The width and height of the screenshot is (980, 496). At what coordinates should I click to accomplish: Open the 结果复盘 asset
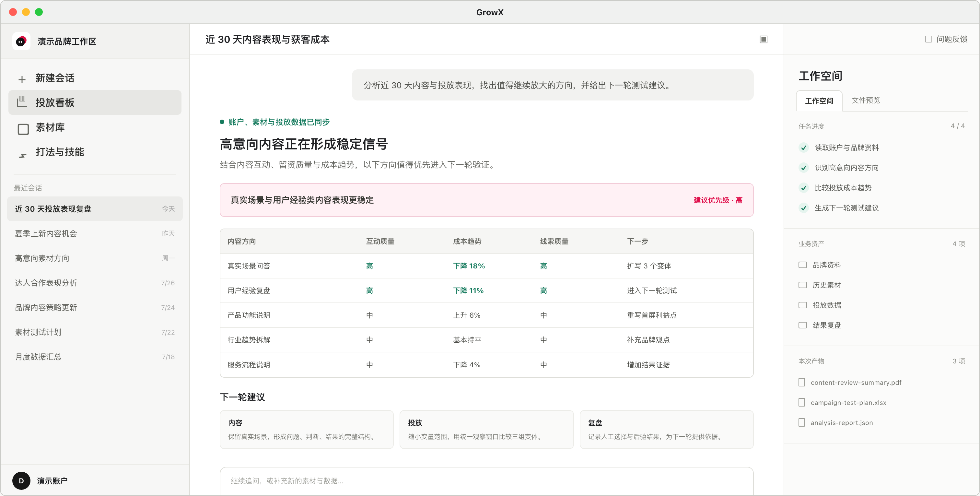827,325
